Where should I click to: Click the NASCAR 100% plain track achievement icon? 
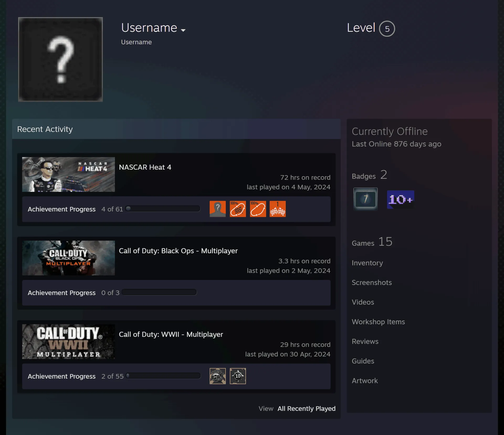coord(258,209)
